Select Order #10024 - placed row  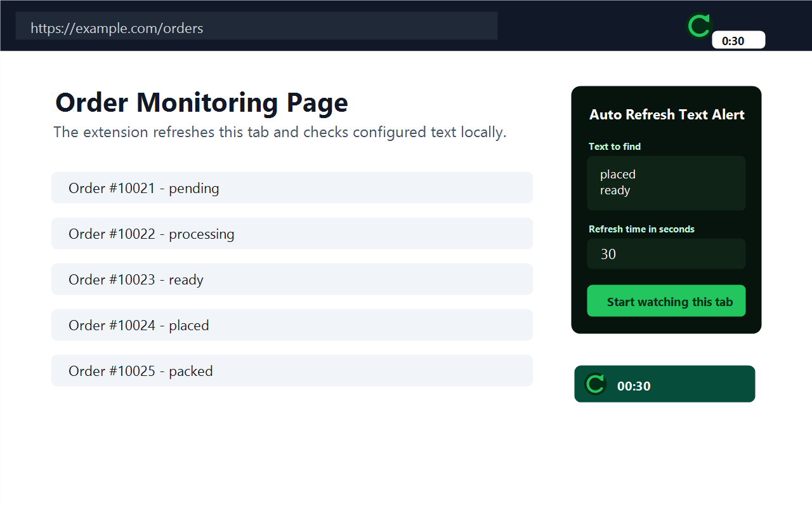tap(292, 325)
